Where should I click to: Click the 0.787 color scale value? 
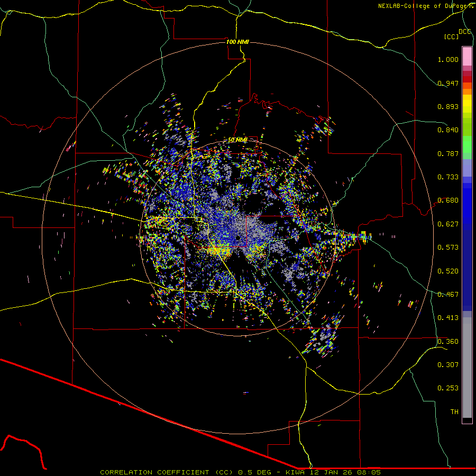(x=448, y=153)
